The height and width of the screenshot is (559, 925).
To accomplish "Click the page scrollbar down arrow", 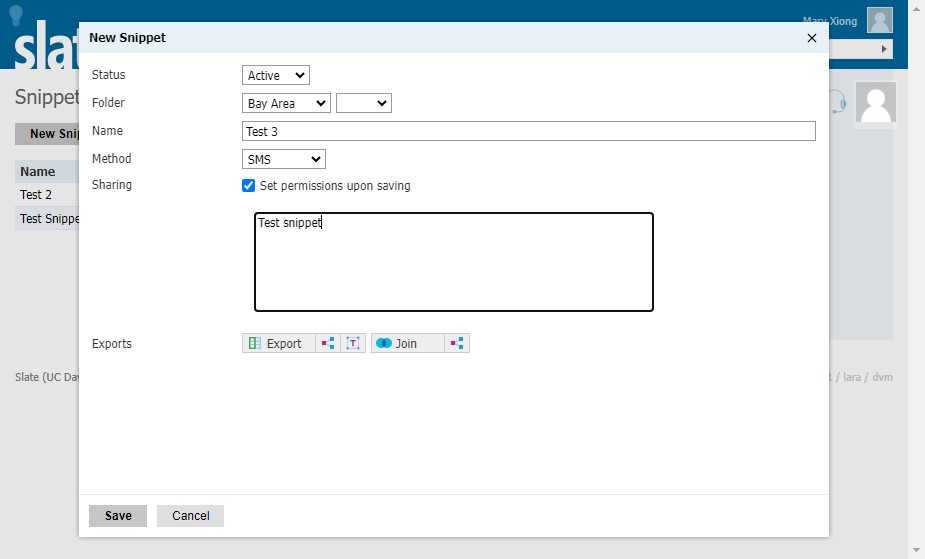I will pyautogui.click(x=916, y=551).
